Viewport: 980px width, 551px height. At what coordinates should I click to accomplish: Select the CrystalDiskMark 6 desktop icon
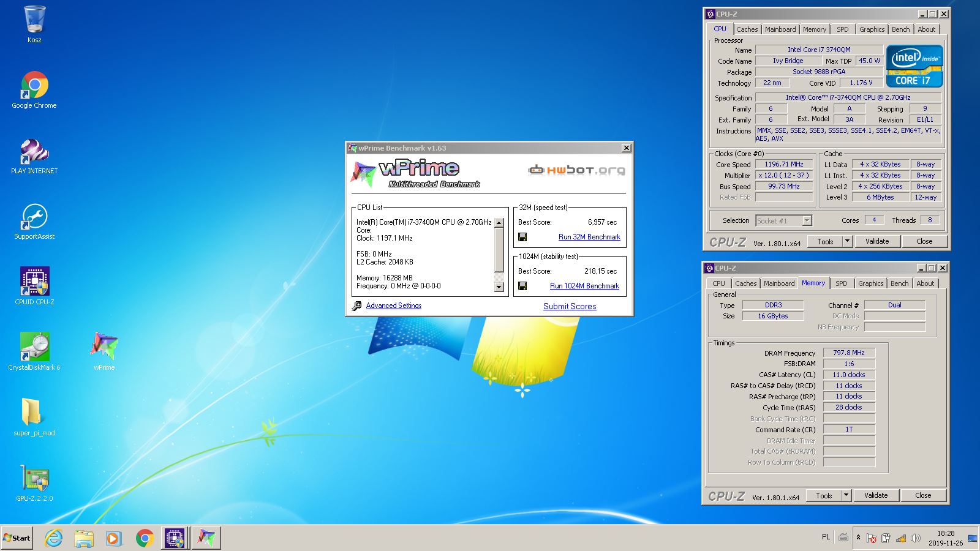pyautogui.click(x=34, y=352)
